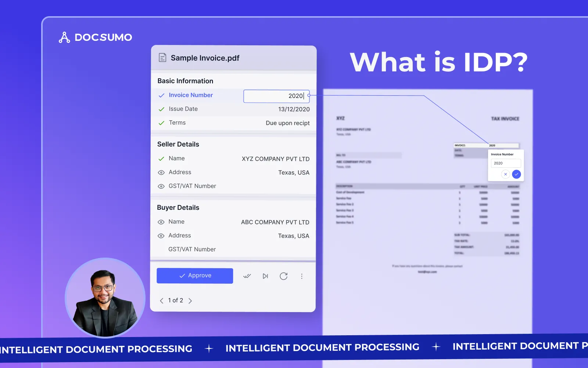The height and width of the screenshot is (368, 588).
Task: Click the refresh icon near the Approve button
Action: pos(283,276)
